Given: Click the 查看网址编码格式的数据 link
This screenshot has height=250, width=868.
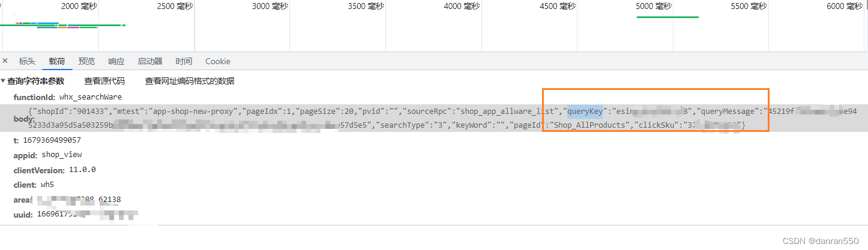Looking at the screenshot, I should 190,81.
